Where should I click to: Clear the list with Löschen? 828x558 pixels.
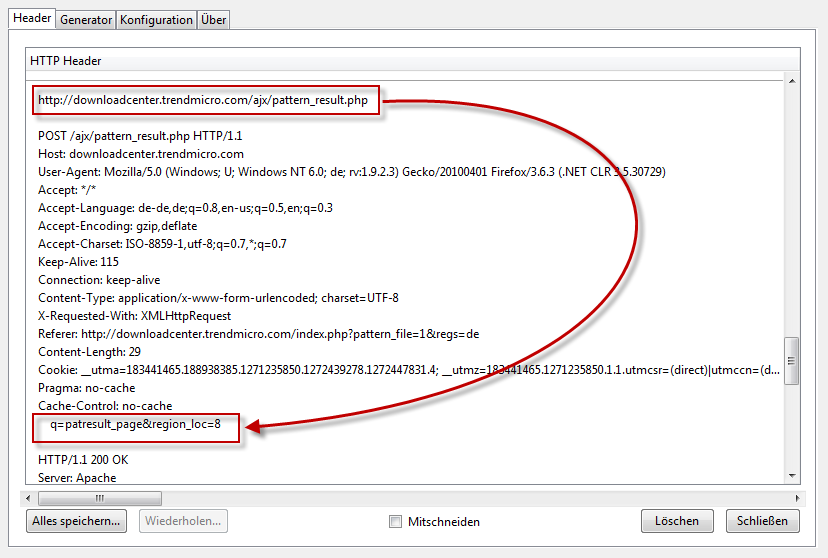pyautogui.click(x=677, y=521)
